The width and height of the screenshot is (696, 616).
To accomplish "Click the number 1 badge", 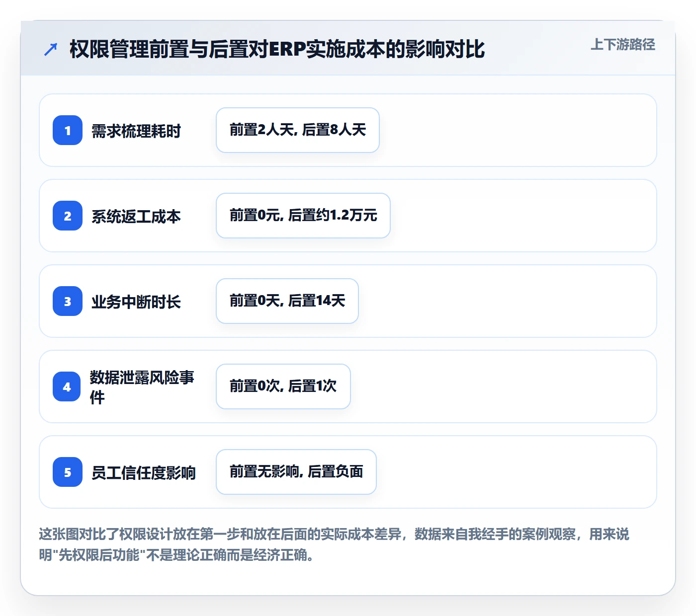I will (68, 130).
